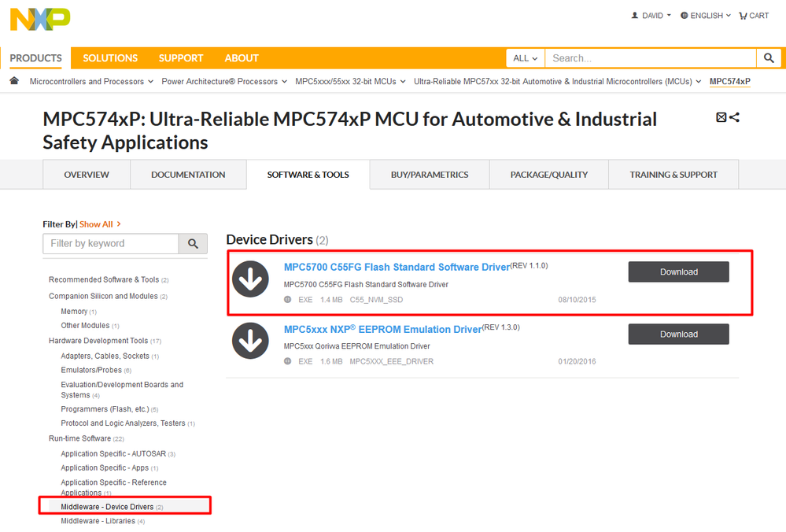The height and width of the screenshot is (532, 786).
Task: Click the top search magnifier button
Action: pyautogui.click(x=769, y=58)
